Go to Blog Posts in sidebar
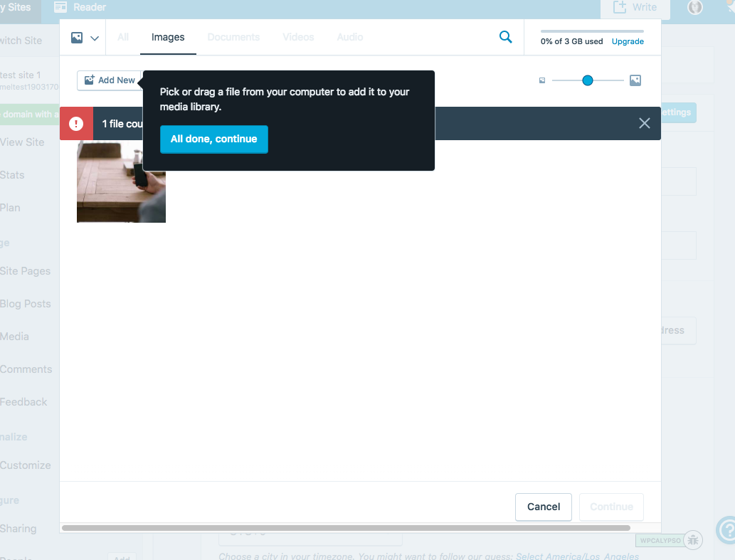This screenshot has width=735, height=560. (x=26, y=304)
